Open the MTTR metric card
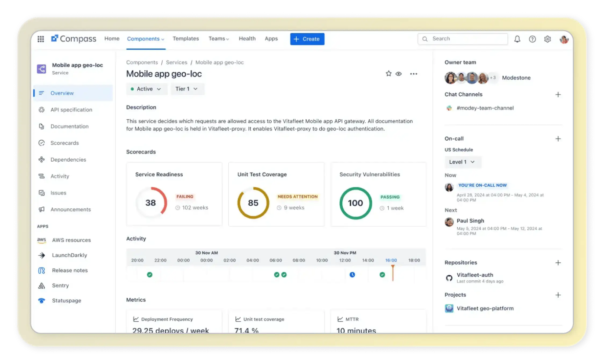604x364 pixels. (x=378, y=322)
